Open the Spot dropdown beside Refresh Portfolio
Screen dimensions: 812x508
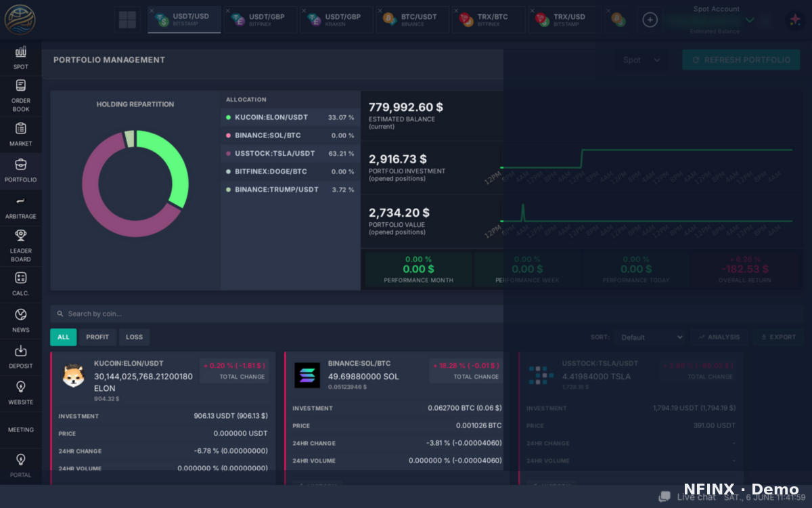[641, 60]
